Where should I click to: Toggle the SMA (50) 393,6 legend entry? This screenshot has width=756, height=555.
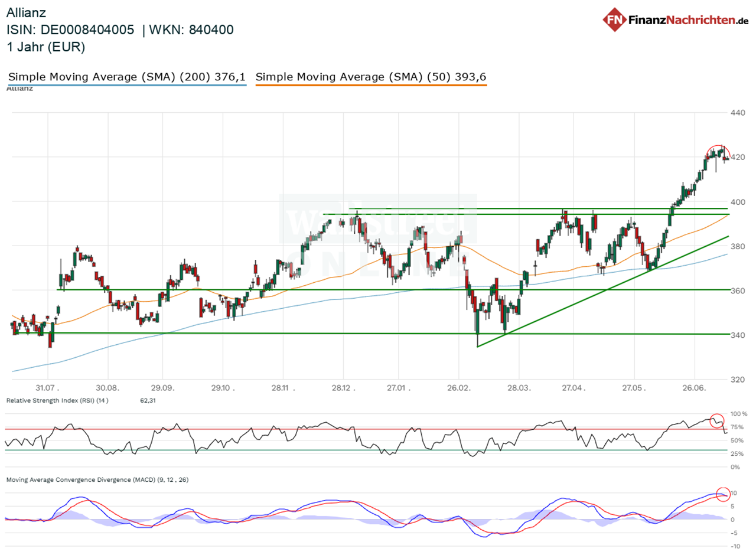372,77
